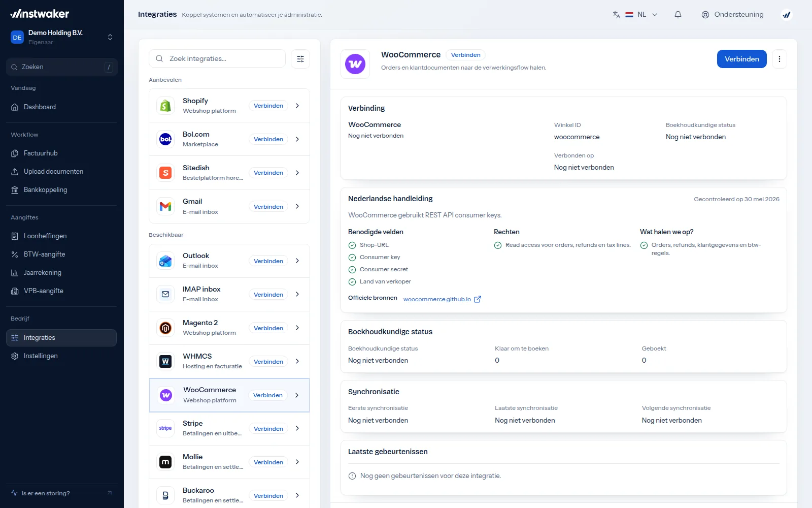
Task: Open BTW-aangifte section
Action: [x=61, y=255]
